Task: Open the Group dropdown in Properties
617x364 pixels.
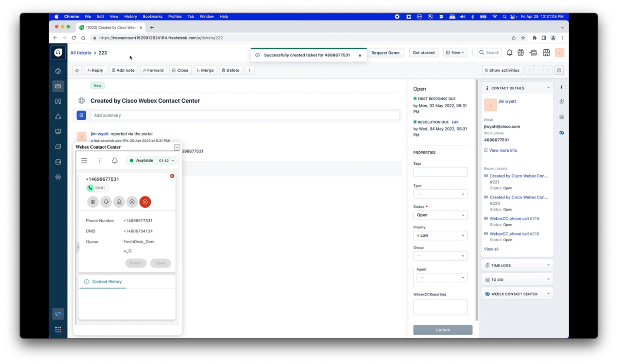Action: pos(440,256)
